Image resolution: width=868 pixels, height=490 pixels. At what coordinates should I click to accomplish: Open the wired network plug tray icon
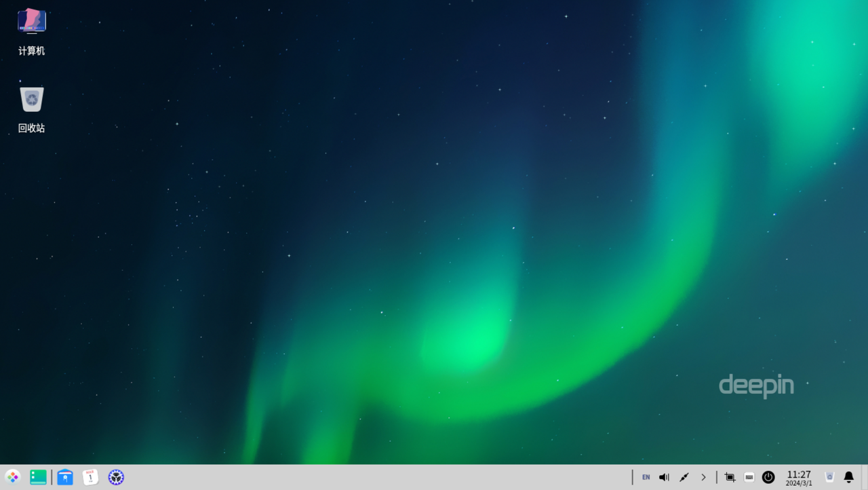click(x=684, y=477)
